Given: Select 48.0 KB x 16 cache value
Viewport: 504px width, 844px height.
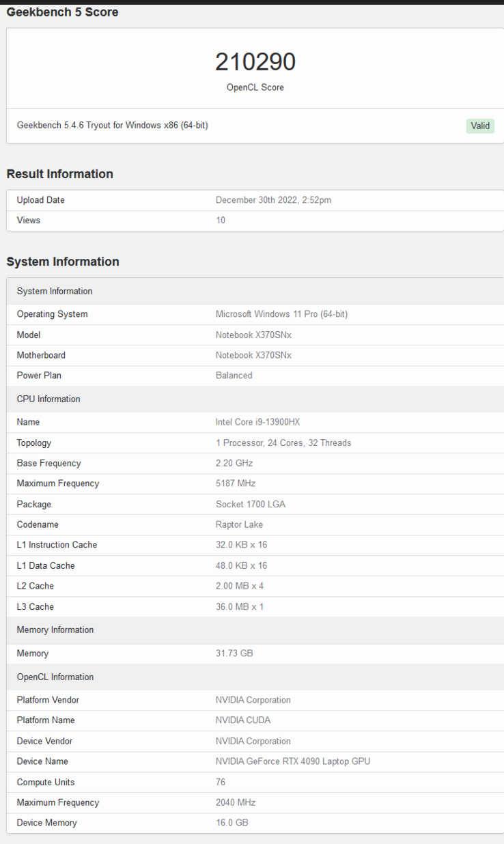Looking at the screenshot, I should (x=241, y=565).
